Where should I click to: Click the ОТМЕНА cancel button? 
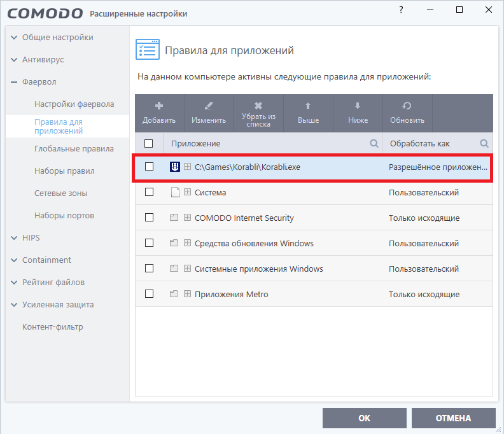[x=453, y=418]
